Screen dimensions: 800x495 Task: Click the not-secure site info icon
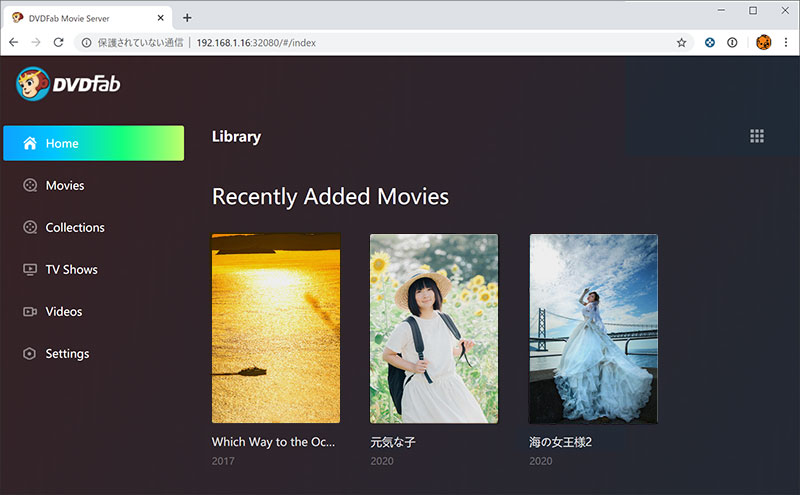tap(87, 43)
